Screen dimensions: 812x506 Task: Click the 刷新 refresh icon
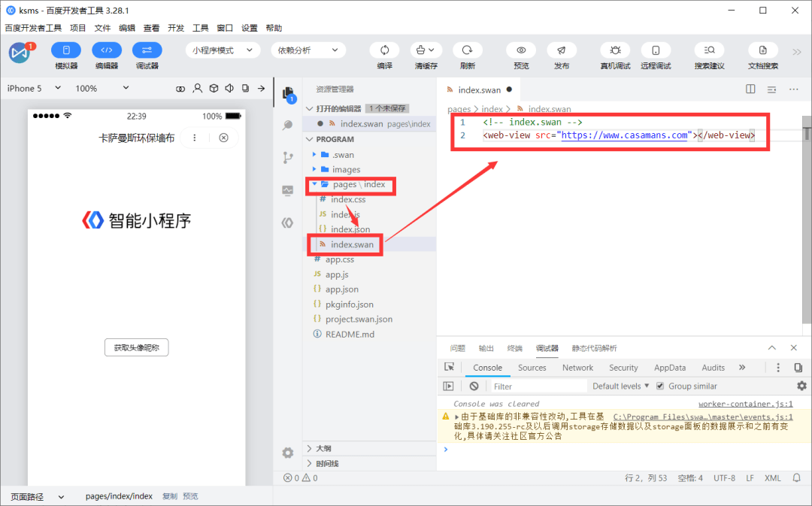(x=467, y=50)
